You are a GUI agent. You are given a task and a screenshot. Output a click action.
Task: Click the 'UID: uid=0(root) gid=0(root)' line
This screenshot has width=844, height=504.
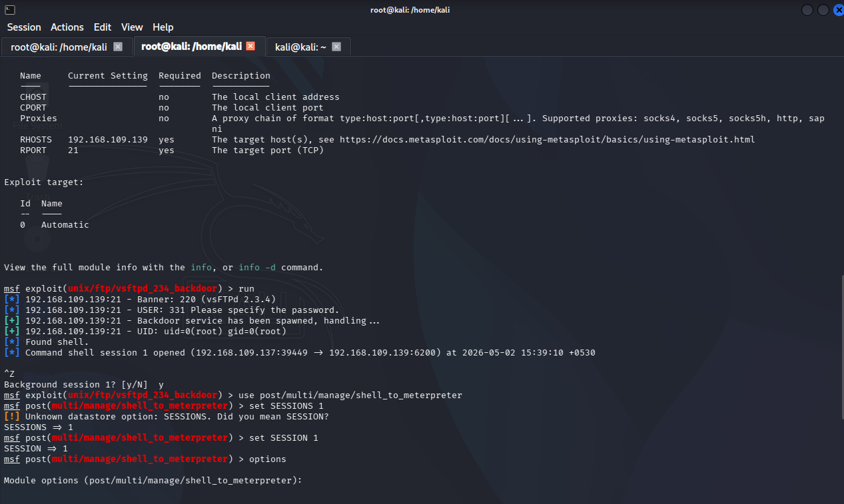point(145,332)
